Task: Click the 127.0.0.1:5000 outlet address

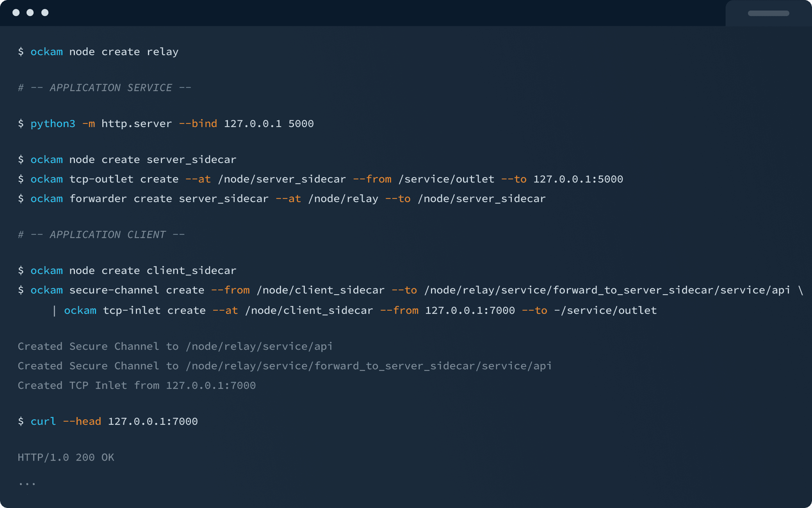Action: point(578,179)
